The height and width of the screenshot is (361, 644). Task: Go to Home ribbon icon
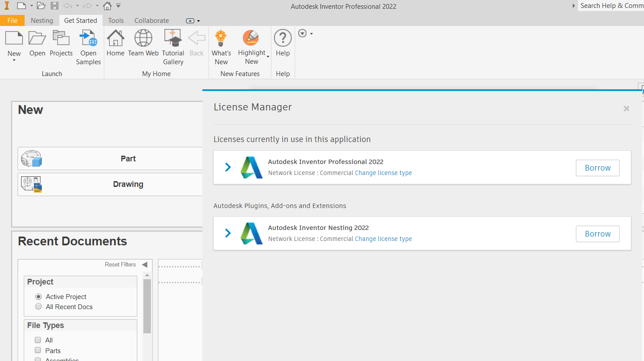[x=116, y=38]
